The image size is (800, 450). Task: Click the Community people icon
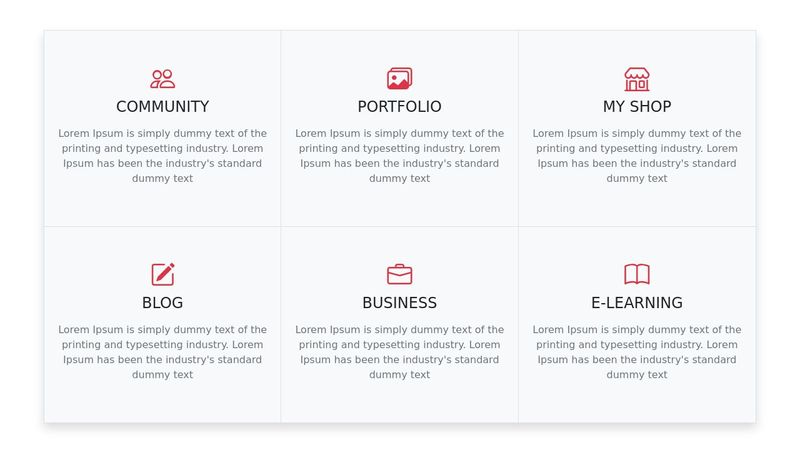coord(162,79)
